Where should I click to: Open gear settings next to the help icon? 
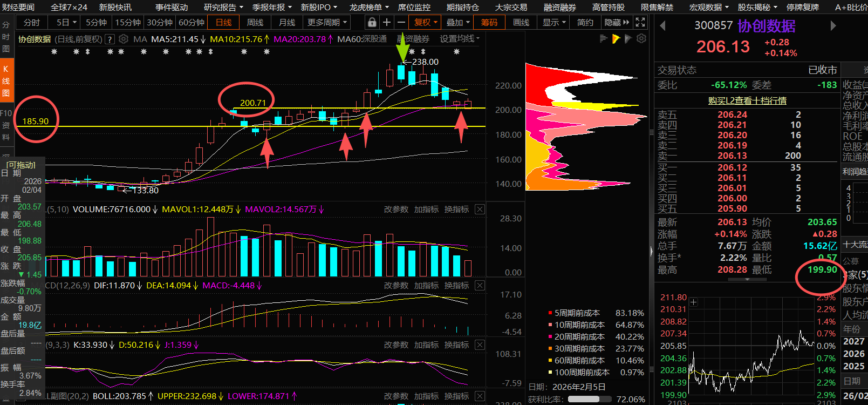coord(124,39)
